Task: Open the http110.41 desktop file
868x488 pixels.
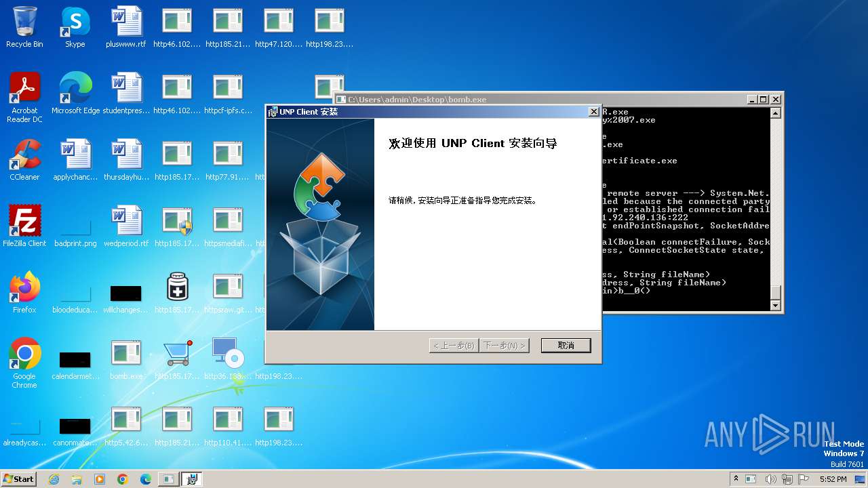Action: [228, 426]
